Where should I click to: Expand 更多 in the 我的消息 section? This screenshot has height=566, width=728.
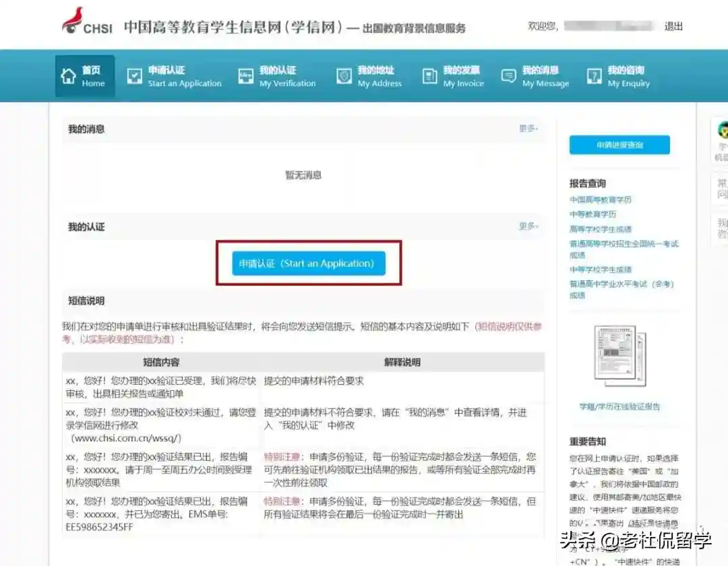(528, 129)
